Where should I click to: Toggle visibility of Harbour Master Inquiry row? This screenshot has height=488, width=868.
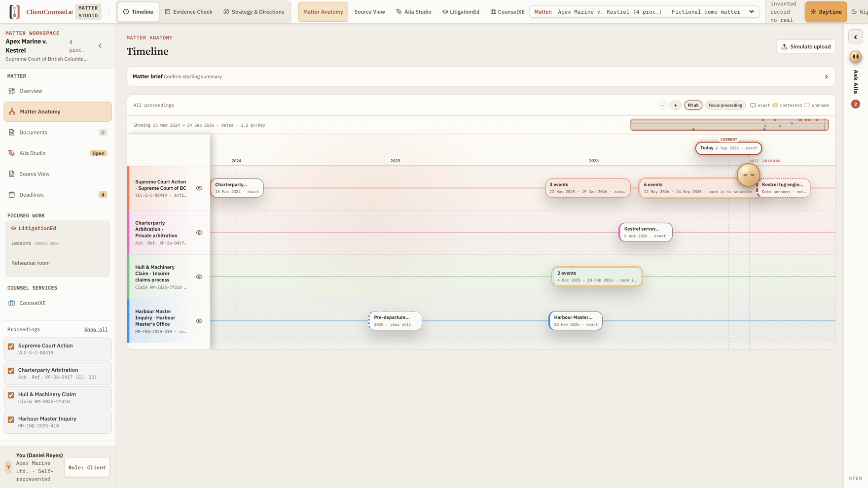199,321
